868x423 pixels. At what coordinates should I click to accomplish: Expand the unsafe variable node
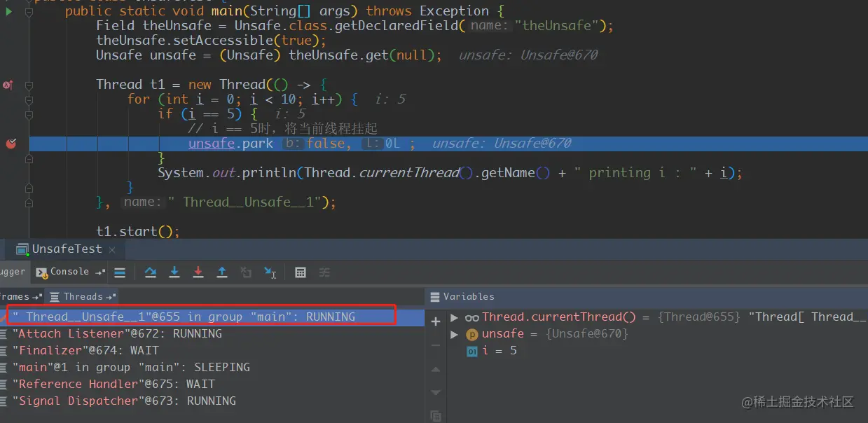(x=455, y=334)
